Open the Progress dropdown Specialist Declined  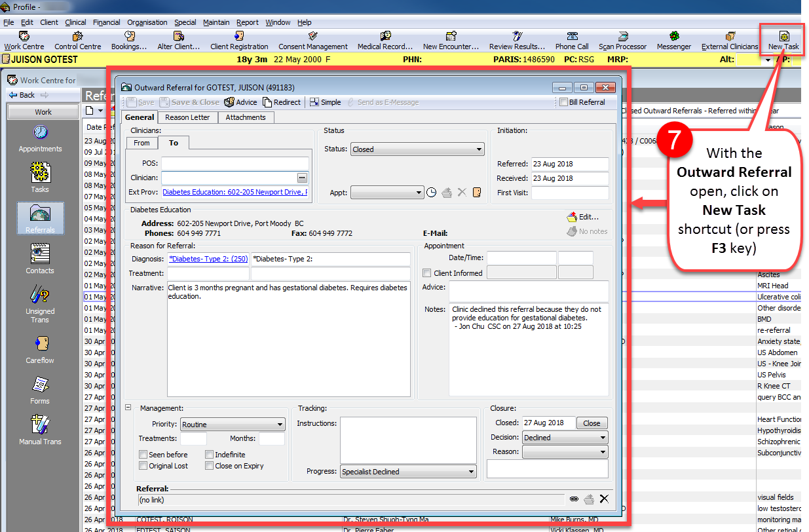(408, 472)
